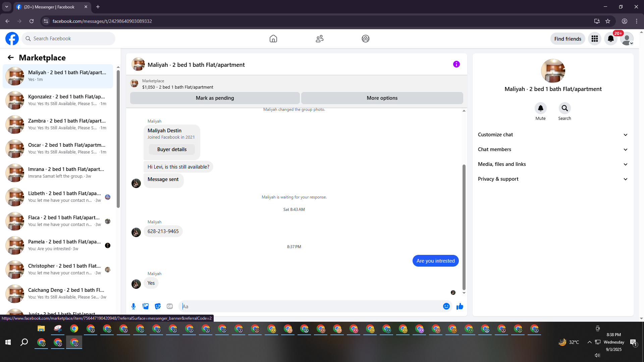644x362 pixels.
Task: Click Find friends button
Action: [x=568, y=39]
